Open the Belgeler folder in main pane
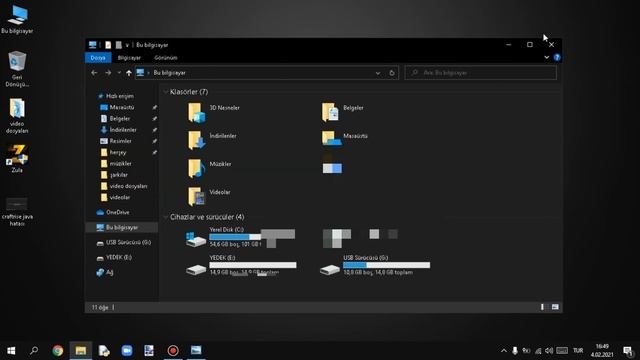Screen dimensions: 640x360 click(342, 112)
